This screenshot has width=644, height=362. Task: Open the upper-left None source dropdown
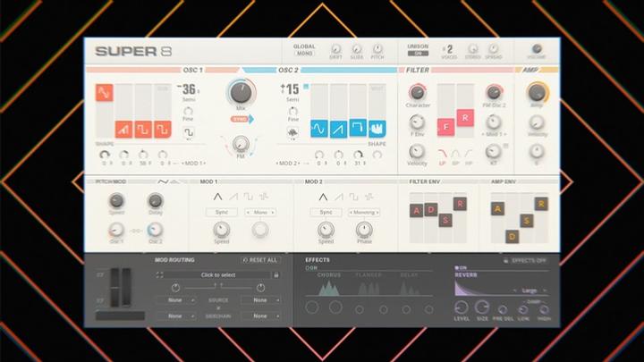pos(176,300)
